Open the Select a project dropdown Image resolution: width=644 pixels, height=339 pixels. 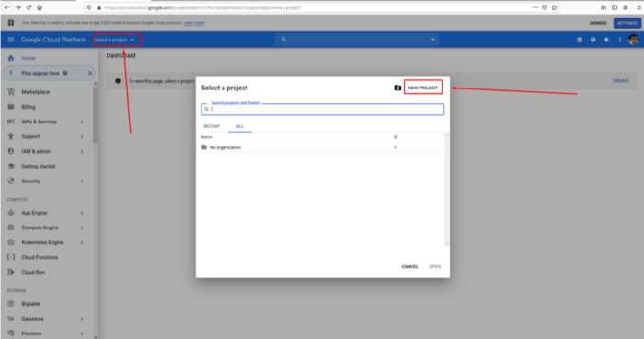[x=117, y=40]
